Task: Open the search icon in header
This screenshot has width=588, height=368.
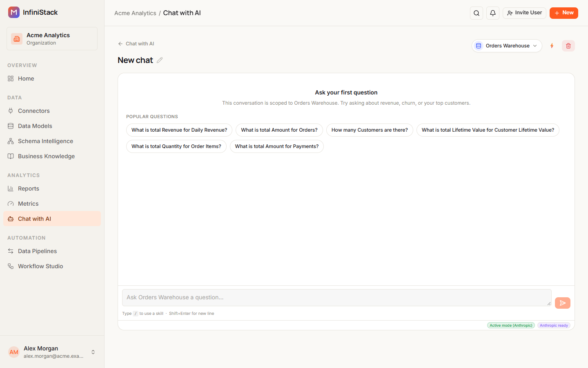Action: tap(477, 13)
